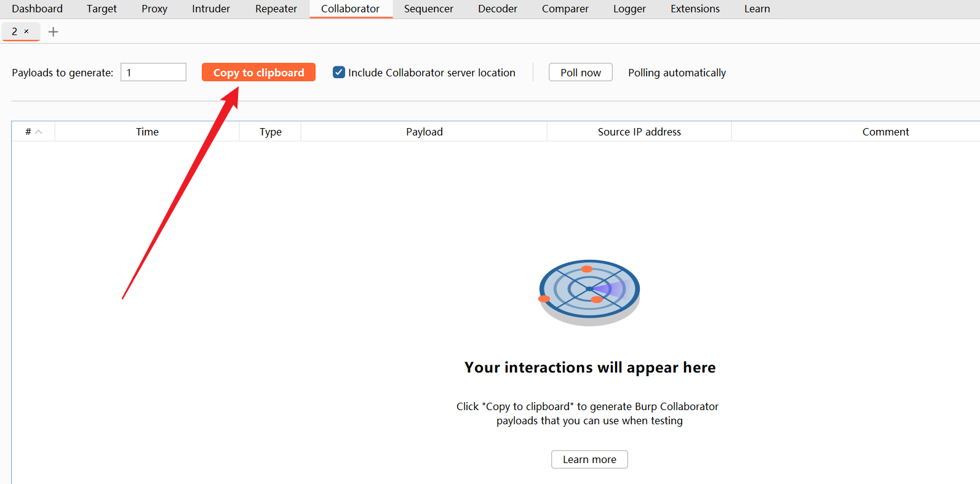This screenshot has width=980, height=484.
Task: Focus the Payloads to generate field
Action: (153, 72)
